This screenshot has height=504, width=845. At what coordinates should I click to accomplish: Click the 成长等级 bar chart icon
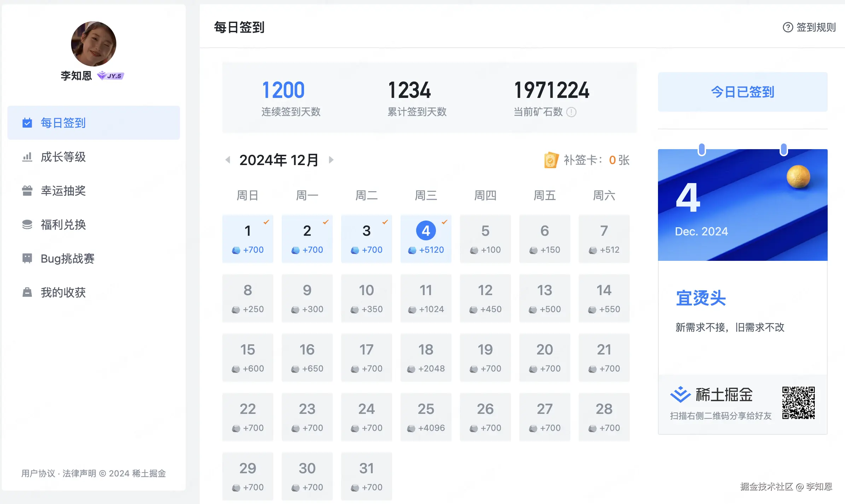27,157
